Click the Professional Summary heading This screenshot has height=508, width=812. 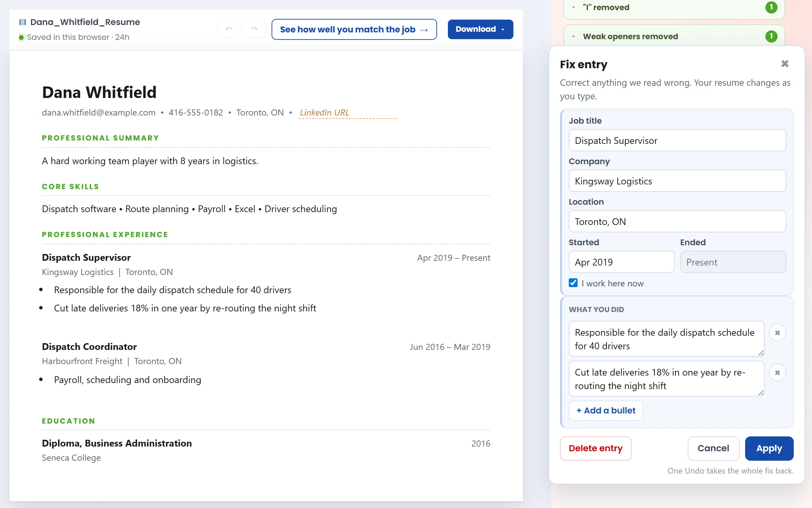(100, 138)
